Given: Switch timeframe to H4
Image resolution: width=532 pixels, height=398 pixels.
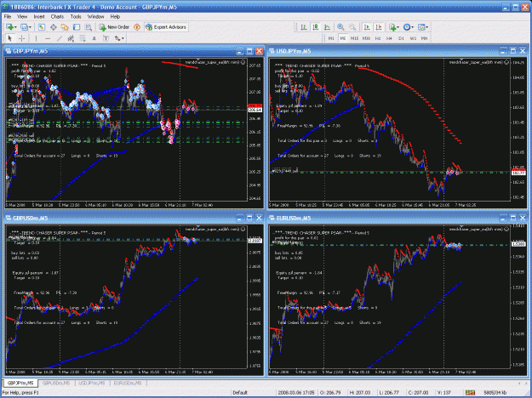Looking at the screenshot, I should pyautogui.click(x=389, y=38).
